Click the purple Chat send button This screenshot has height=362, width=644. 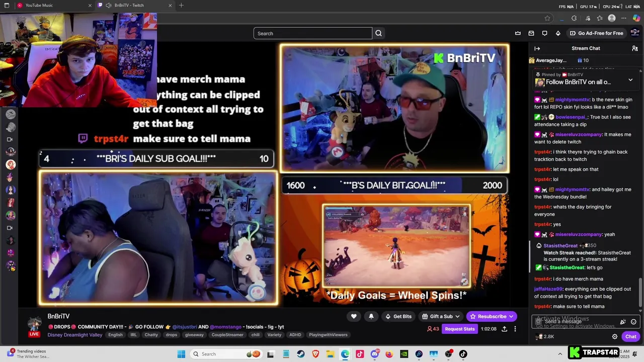pyautogui.click(x=631, y=336)
